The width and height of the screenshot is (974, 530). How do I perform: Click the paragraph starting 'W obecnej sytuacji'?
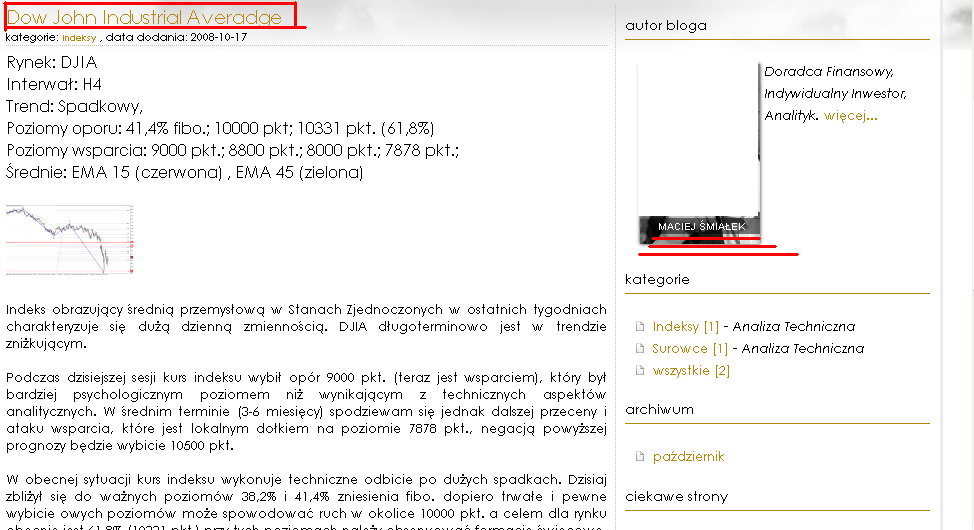coord(306,502)
